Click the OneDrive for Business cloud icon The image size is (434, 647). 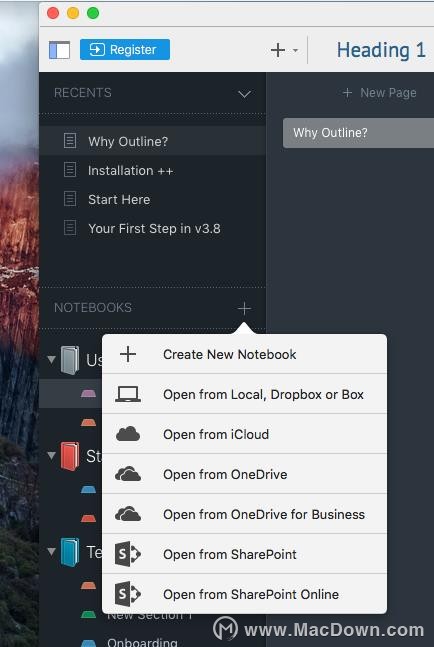pos(128,515)
